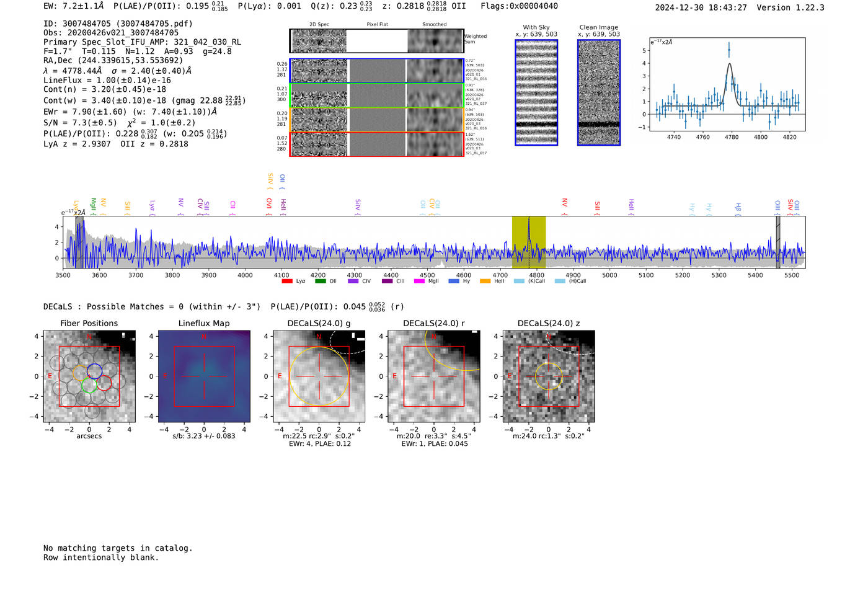Open the Clean Image cutout
Image resolution: width=868 pixels, height=591 pixels.
(599, 92)
